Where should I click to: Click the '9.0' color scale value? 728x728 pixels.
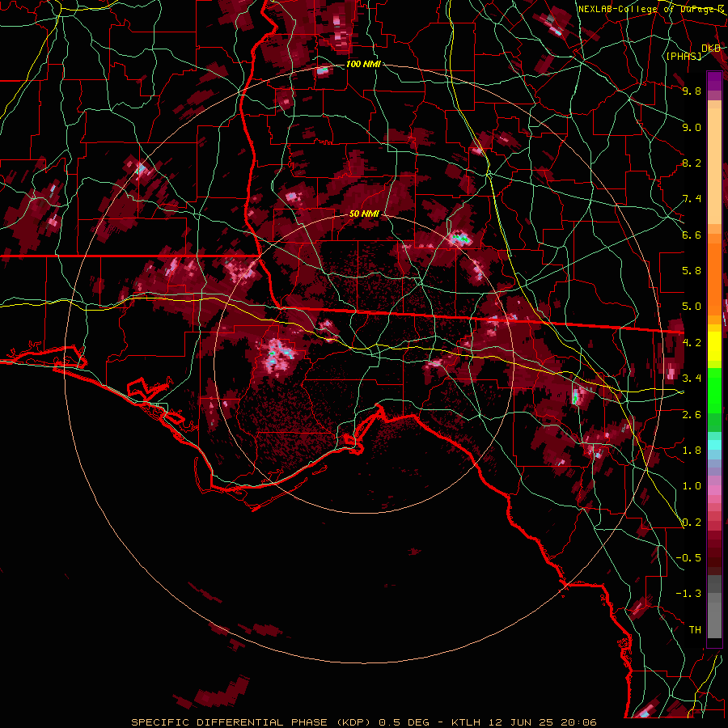point(692,127)
